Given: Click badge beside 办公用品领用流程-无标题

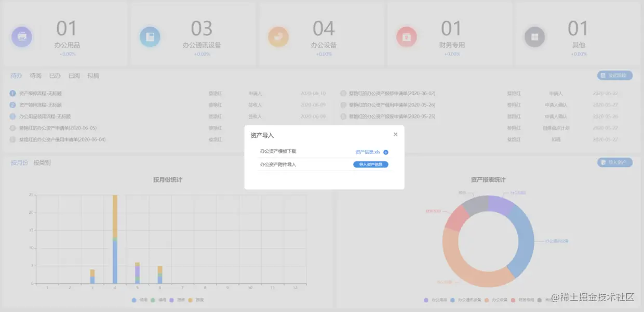Looking at the screenshot, I should [x=13, y=116].
